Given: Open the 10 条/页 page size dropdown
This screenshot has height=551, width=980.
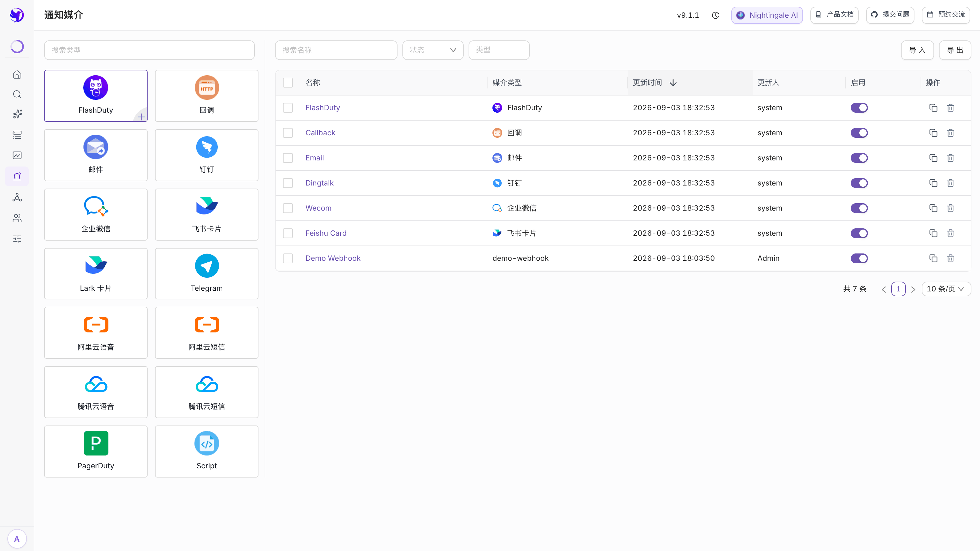Looking at the screenshot, I should (x=946, y=289).
